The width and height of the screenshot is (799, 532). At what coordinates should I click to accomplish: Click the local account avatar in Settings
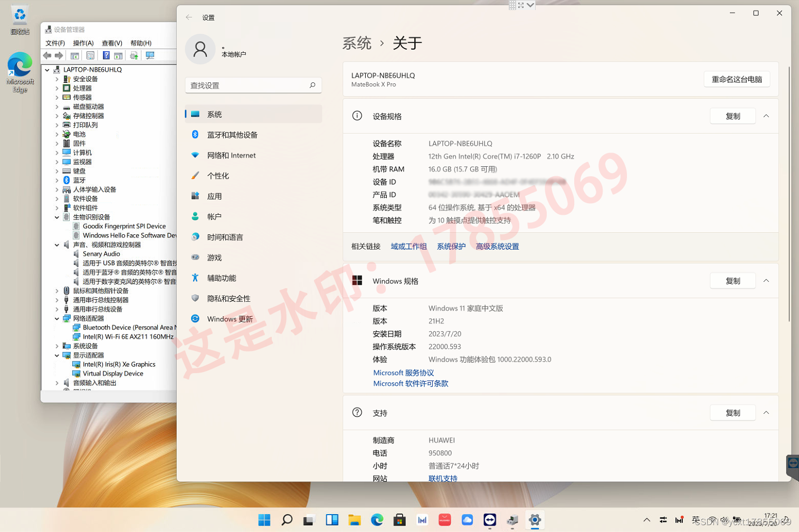point(200,50)
